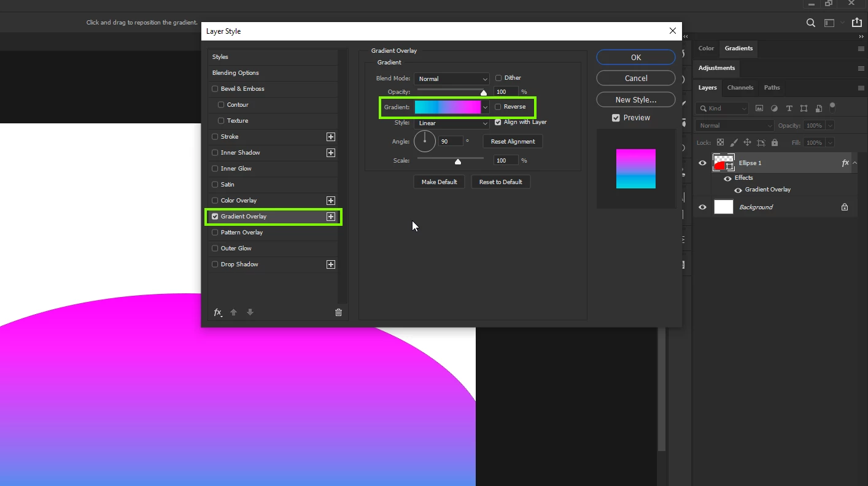Toggle the Preview checkbox
The width and height of the screenshot is (868, 486).
tap(616, 118)
